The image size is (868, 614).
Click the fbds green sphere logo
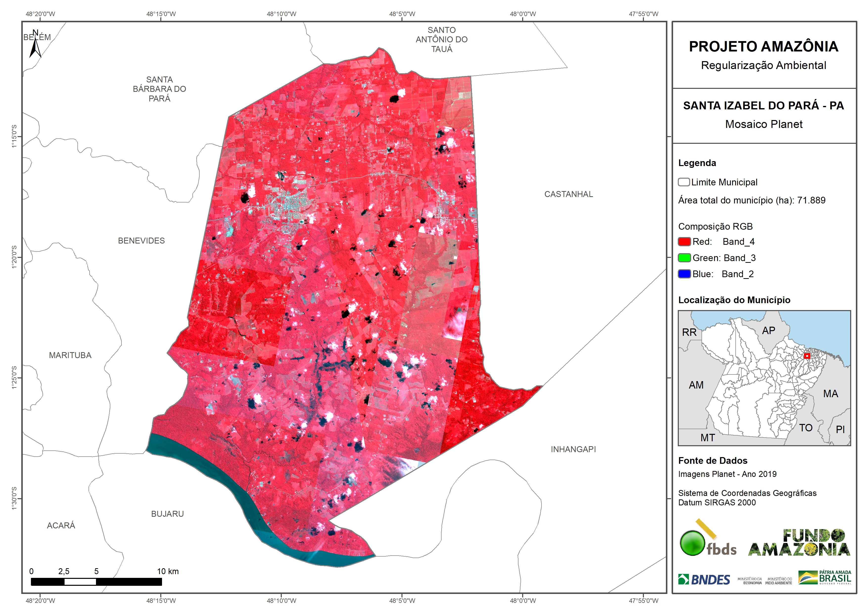coord(693,543)
